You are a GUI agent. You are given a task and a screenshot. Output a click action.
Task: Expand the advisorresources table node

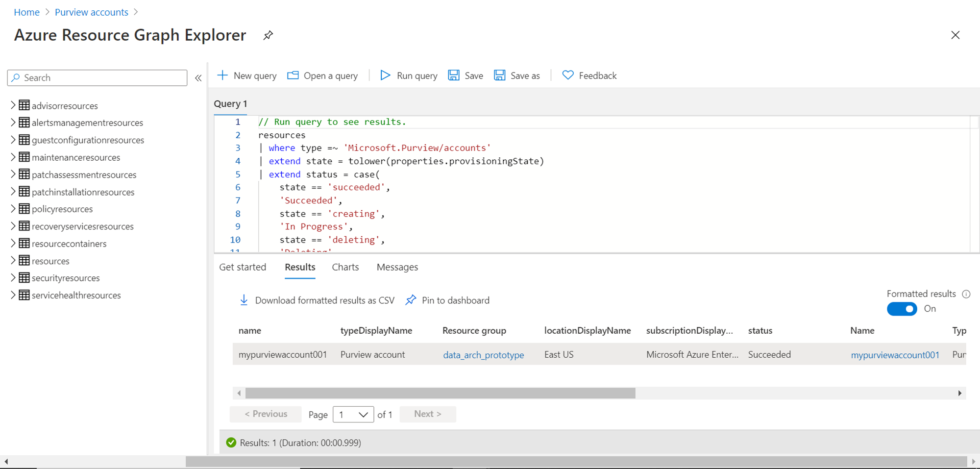[13, 105]
